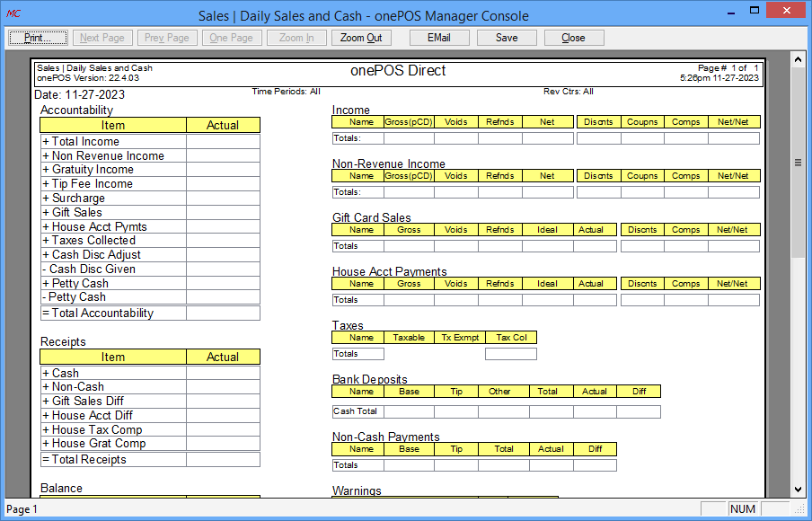The image size is (812, 521).
Task: Click the 'Page 1' status bar text
Action: coord(22,509)
